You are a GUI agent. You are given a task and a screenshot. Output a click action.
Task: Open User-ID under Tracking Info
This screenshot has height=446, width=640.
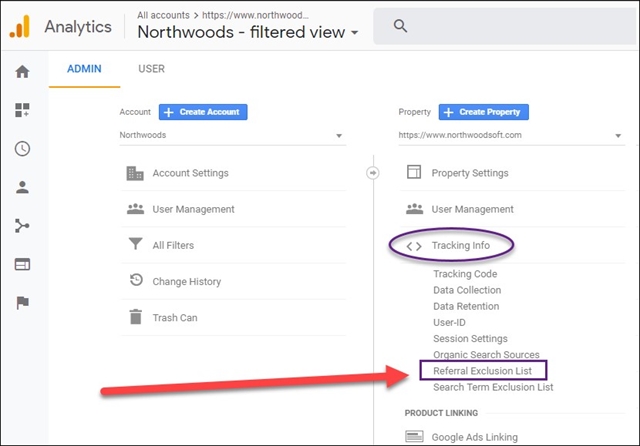point(449,322)
